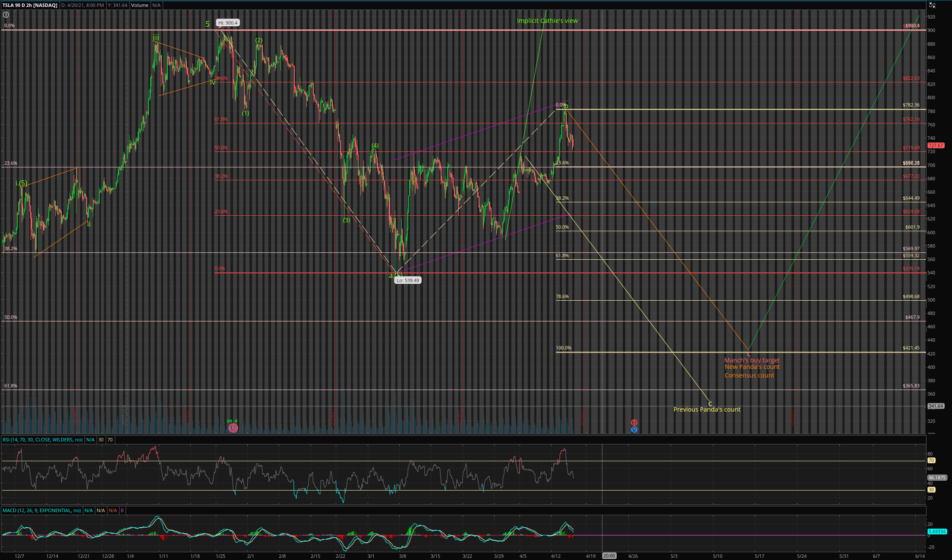Select the RSI study title label
This screenshot has width=952, height=560.
click(x=42, y=440)
